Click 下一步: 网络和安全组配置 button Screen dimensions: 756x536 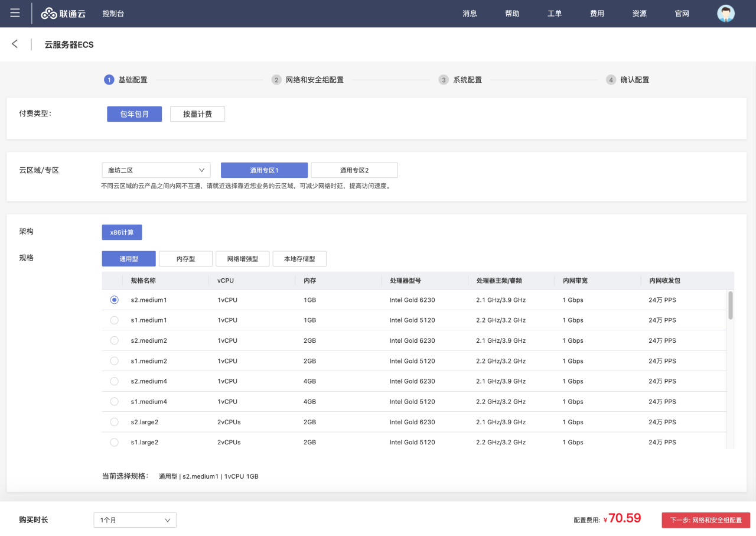point(705,520)
